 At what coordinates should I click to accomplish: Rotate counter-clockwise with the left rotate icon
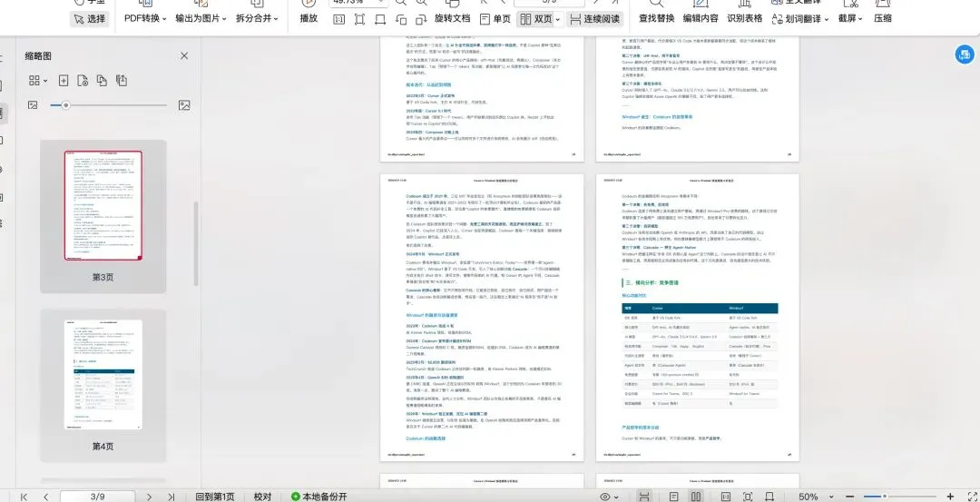(x=402, y=19)
